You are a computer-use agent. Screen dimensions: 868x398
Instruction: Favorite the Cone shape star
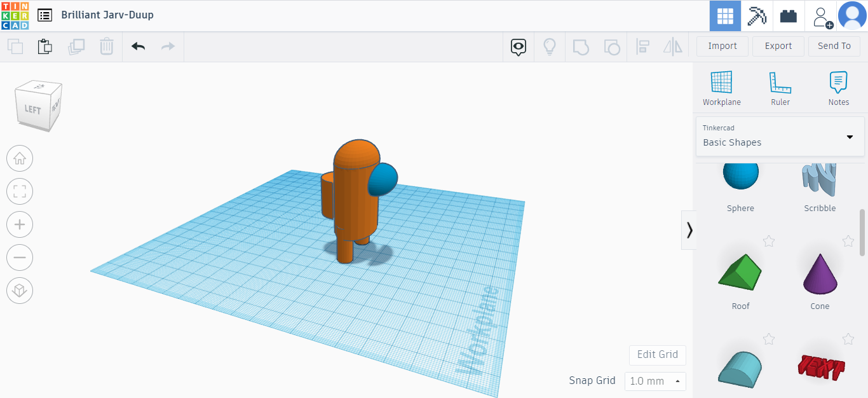pyautogui.click(x=848, y=241)
